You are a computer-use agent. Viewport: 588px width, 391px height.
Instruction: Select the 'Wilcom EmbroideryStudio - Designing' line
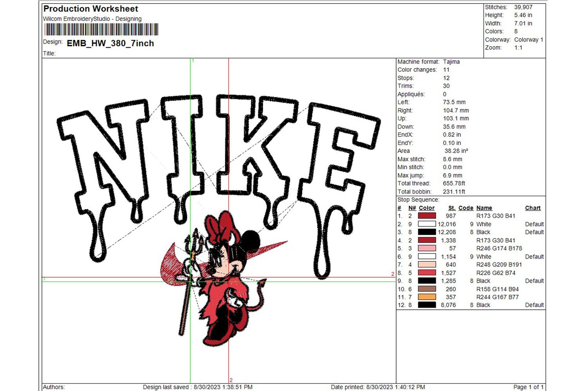pos(92,19)
